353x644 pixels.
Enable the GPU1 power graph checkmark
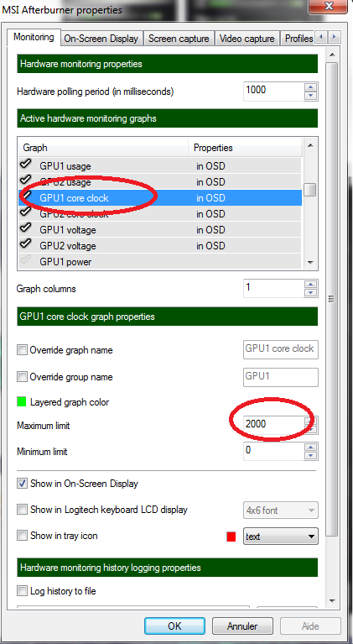point(25,259)
